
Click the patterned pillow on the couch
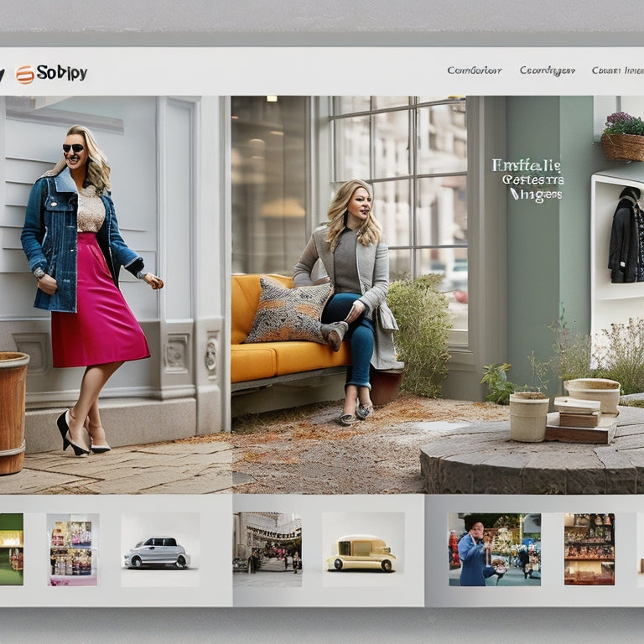[288, 312]
